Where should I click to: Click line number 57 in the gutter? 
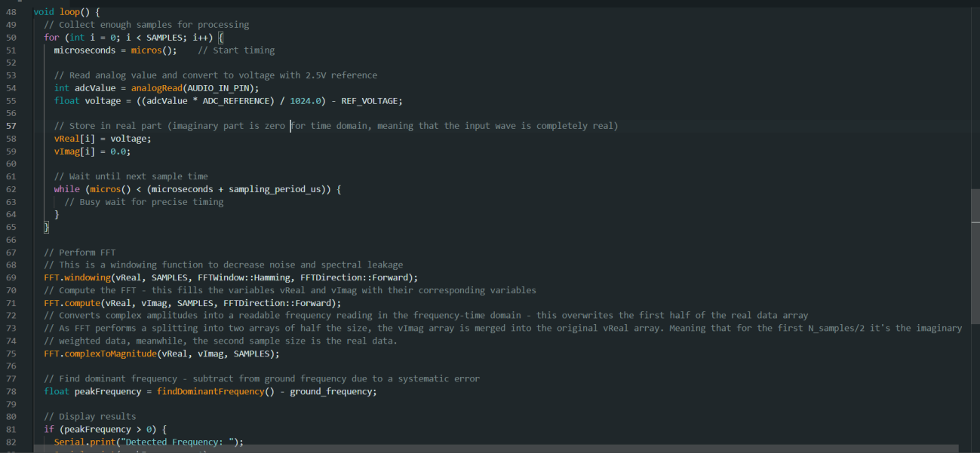11,126
